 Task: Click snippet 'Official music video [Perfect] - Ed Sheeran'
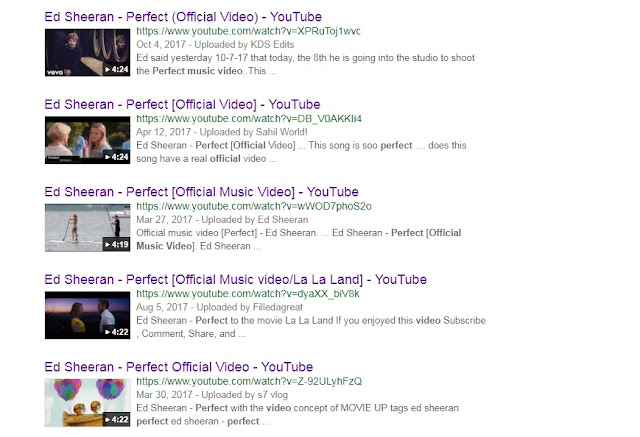click(x=299, y=240)
